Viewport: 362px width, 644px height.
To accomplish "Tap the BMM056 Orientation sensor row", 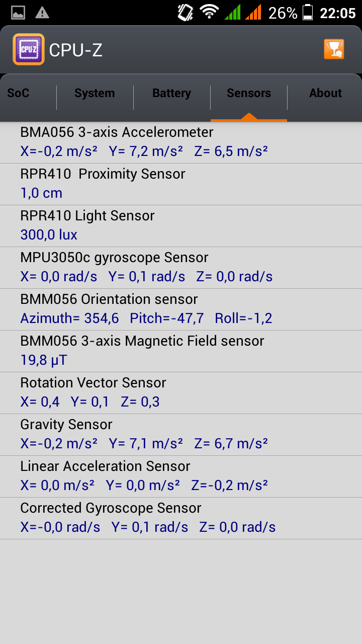I will (x=181, y=309).
